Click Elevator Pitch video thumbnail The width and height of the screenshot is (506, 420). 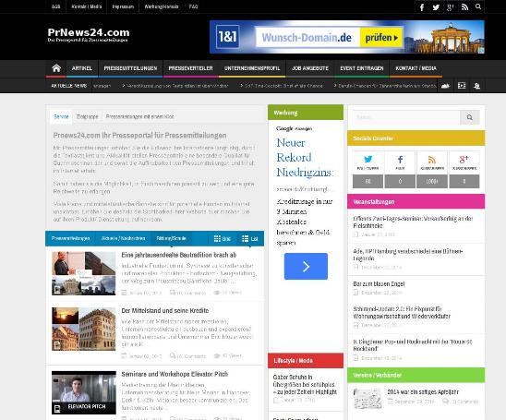pos(84,392)
